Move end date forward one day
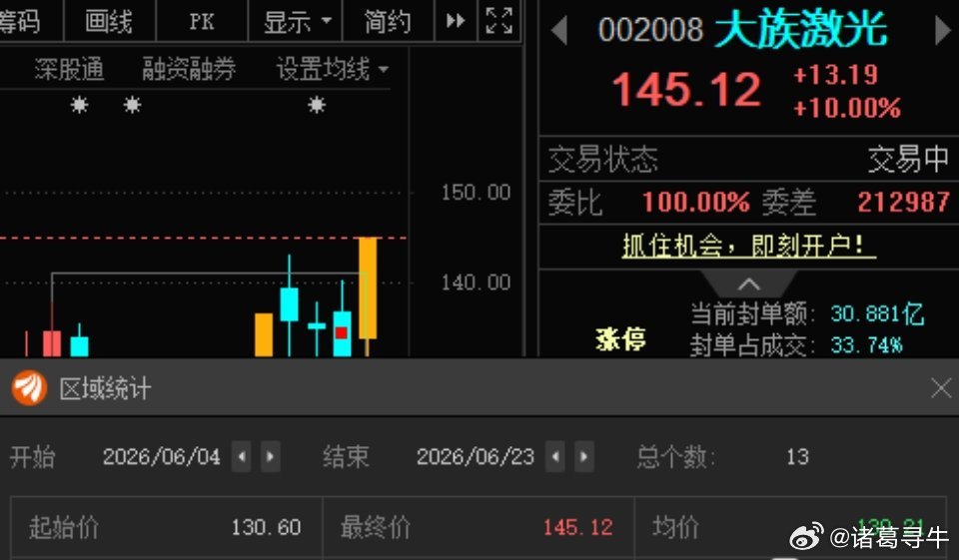Screen dimensions: 959x560 (x=584, y=456)
